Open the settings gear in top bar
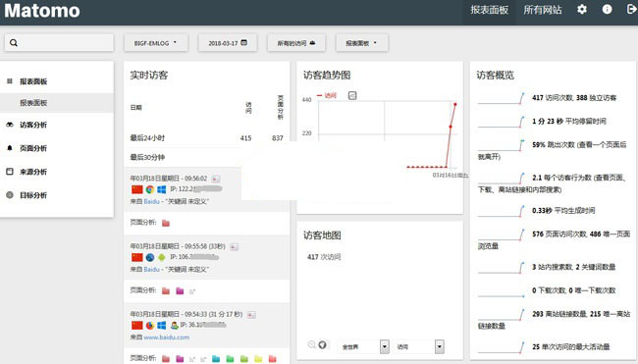 (582, 10)
